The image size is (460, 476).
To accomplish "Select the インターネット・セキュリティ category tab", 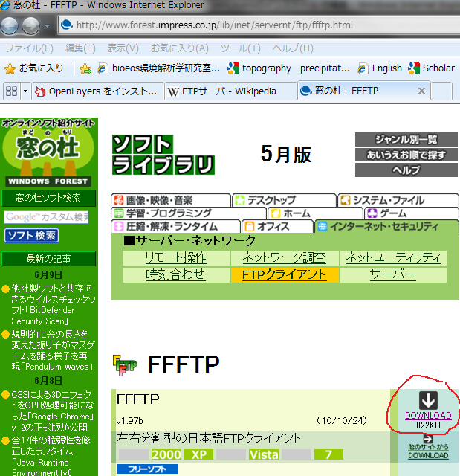I will pos(386,226).
